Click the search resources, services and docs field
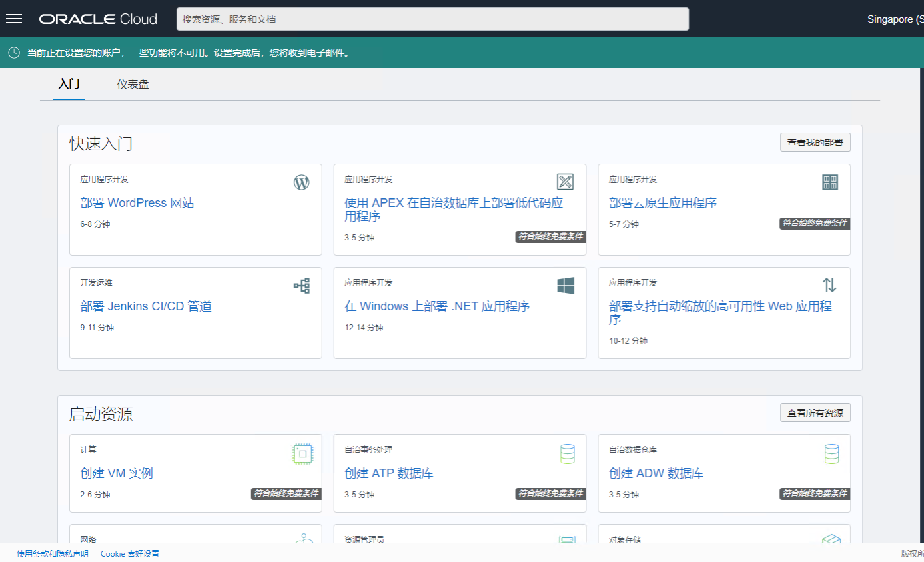 432,19
